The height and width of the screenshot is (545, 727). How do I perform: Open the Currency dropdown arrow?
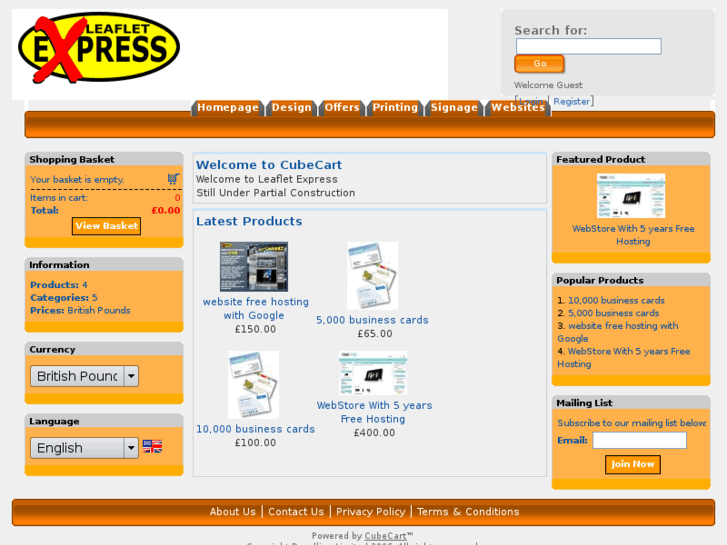131,376
